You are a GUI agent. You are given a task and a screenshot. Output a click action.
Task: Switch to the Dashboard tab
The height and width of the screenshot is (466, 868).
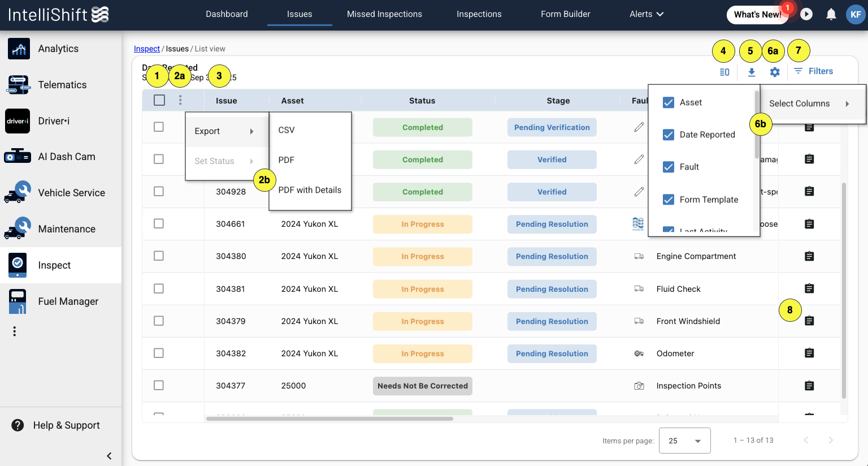[227, 14]
